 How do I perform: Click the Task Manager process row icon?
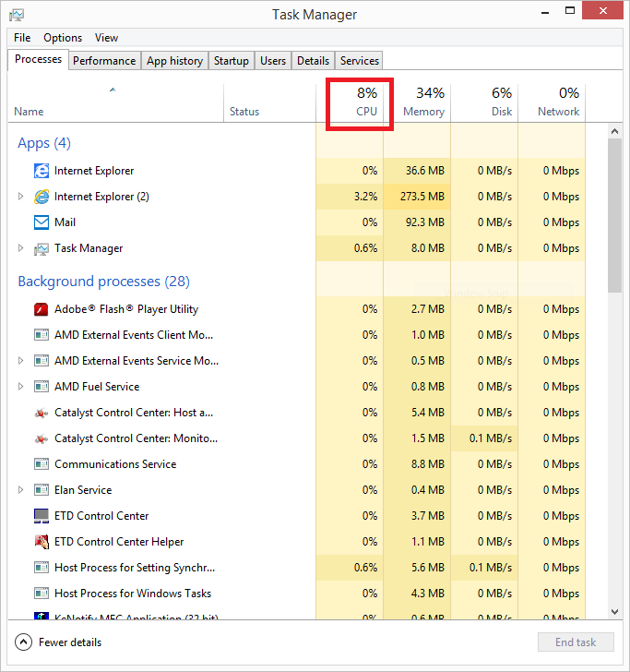[x=42, y=248]
